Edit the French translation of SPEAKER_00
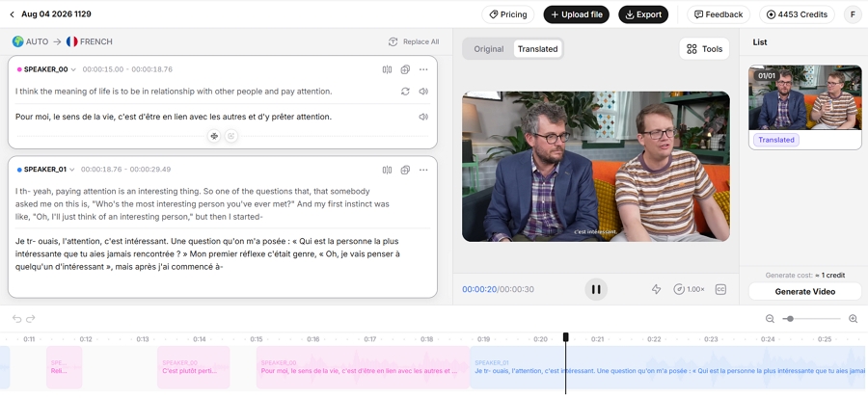The image size is (868, 398). click(174, 117)
